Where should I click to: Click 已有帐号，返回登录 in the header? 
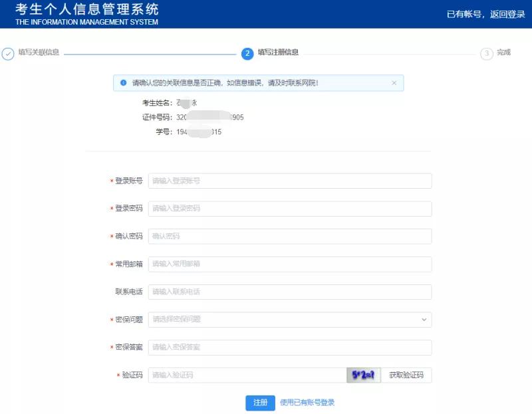[x=485, y=13]
